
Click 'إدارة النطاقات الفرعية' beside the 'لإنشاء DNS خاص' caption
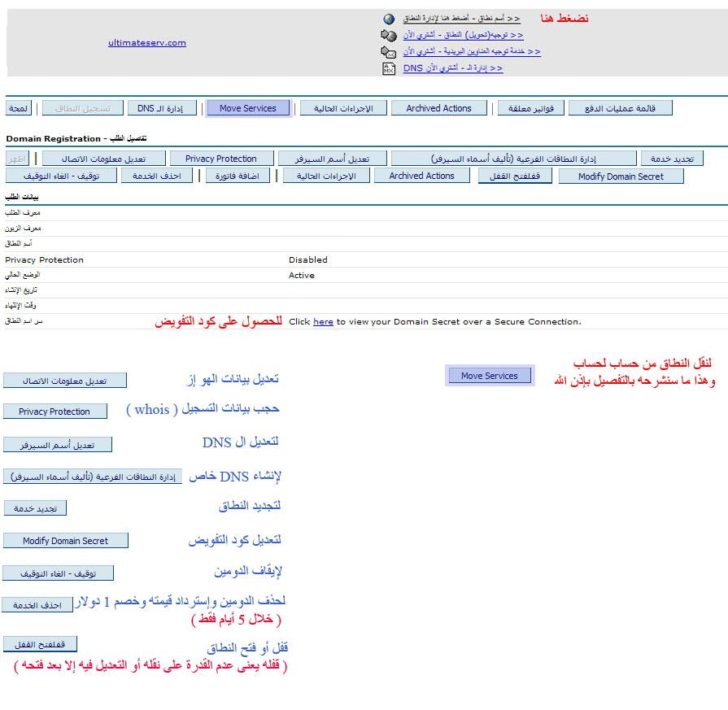(93, 477)
